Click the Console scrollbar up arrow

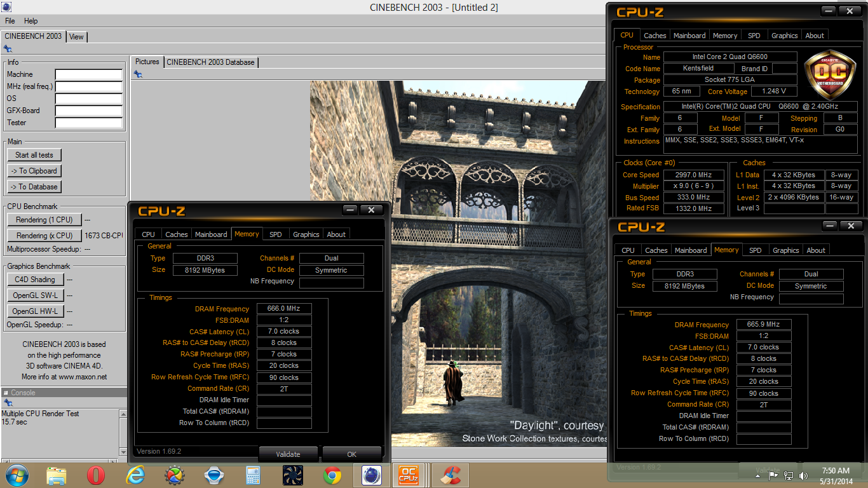(123, 414)
